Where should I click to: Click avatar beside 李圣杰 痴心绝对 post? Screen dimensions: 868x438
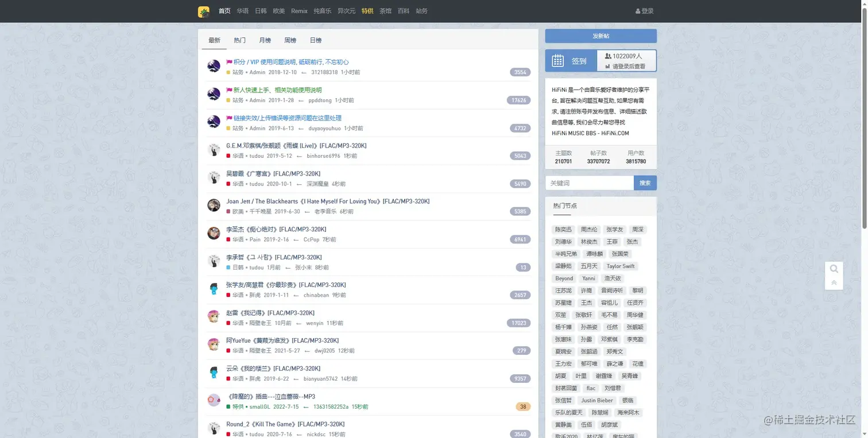point(214,233)
